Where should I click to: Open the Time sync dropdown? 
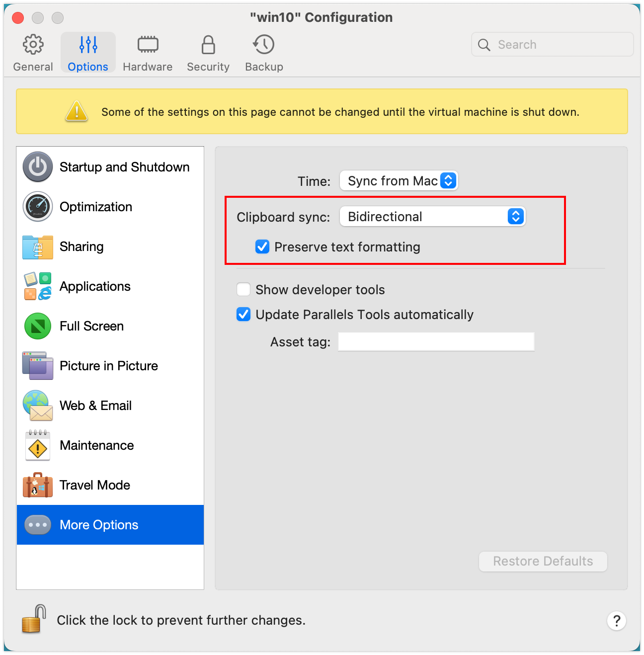(399, 181)
